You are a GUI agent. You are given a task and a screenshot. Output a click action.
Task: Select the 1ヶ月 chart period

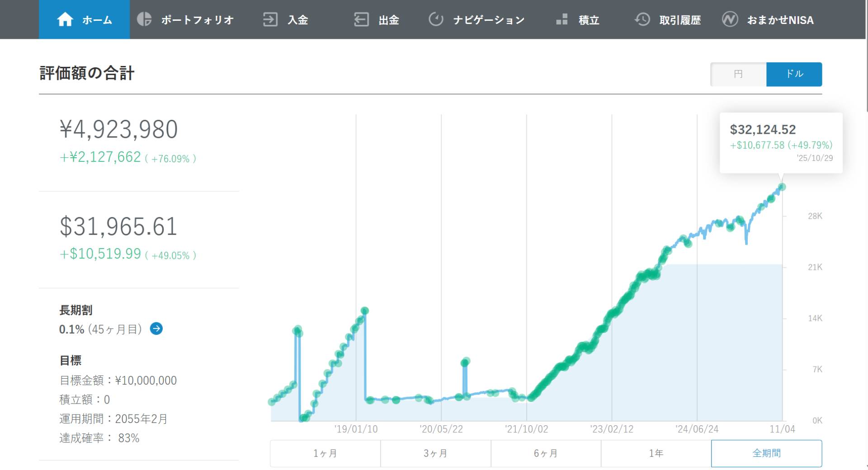pos(325,453)
